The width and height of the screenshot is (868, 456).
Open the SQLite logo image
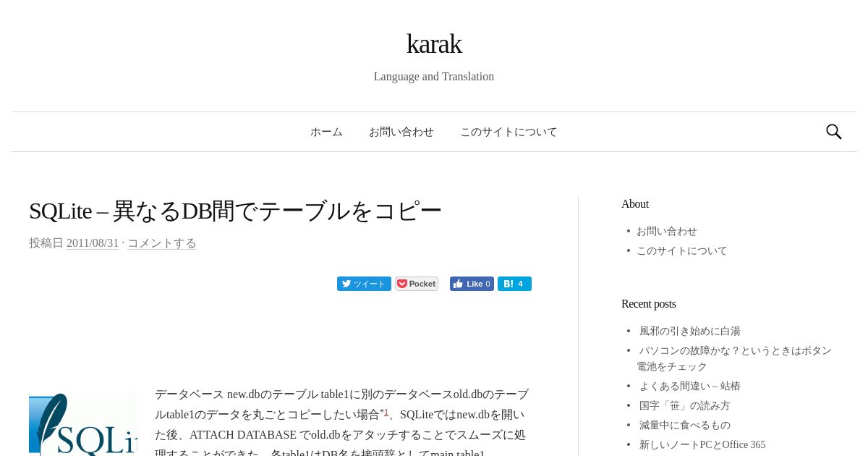tap(83, 424)
